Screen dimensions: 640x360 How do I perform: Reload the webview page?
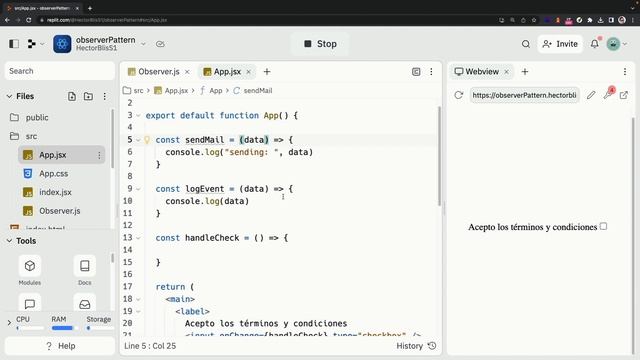click(x=459, y=95)
